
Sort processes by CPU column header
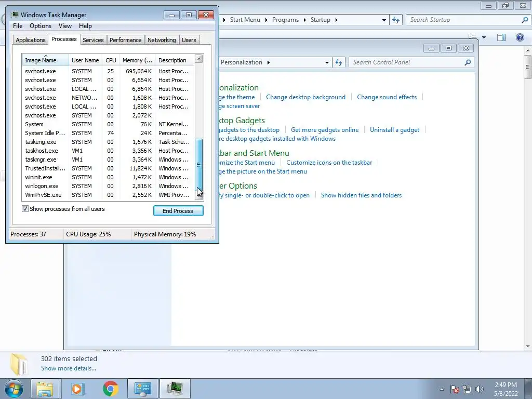tap(111, 60)
